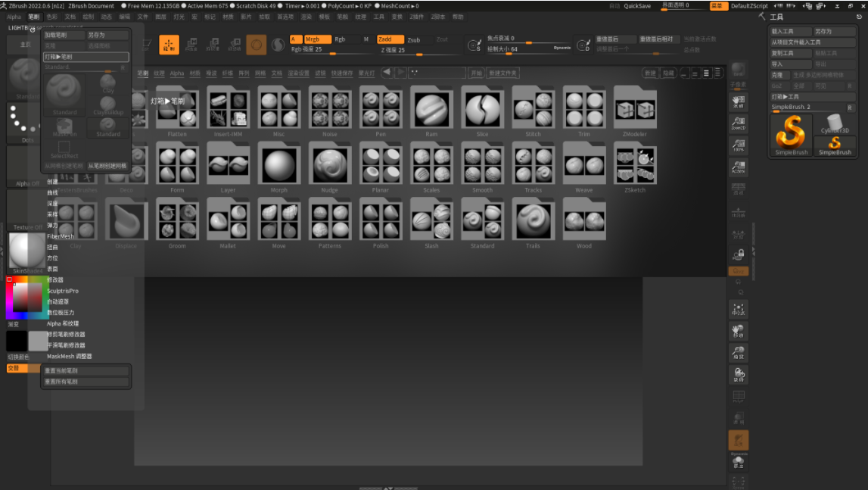Expand the 数位板压力 sub-palette
868x490 pixels.
pos(61,313)
